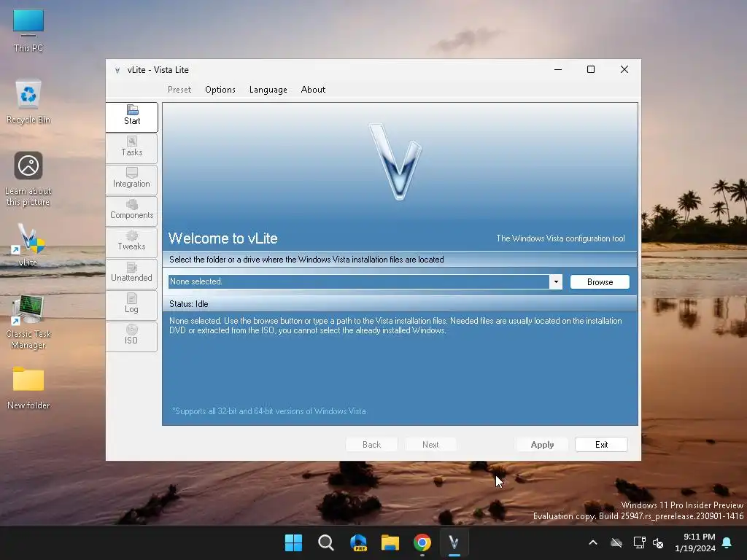This screenshot has width=747, height=560.
Task: Close the vLite window
Action: click(624, 69)
